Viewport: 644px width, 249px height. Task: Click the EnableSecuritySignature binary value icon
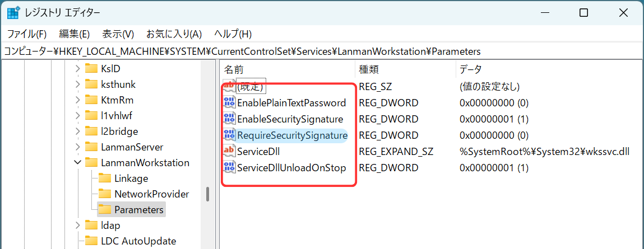[x=229, y=119]
